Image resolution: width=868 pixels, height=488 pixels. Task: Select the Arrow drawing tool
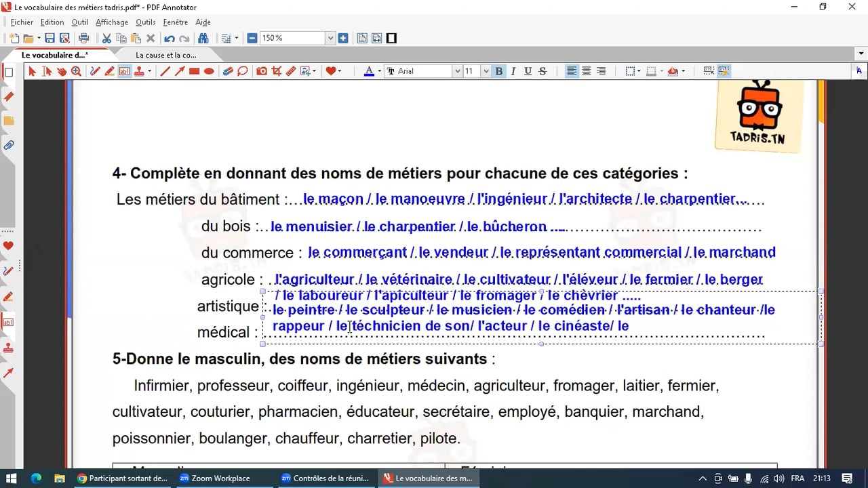point(180,71)
